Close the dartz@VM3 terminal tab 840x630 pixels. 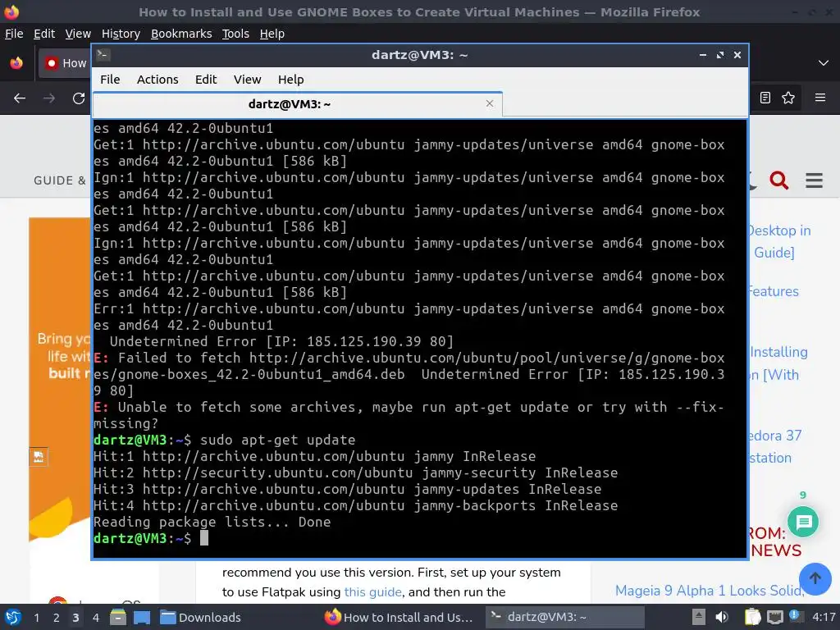pyautogui.click(x=489, y=103)
